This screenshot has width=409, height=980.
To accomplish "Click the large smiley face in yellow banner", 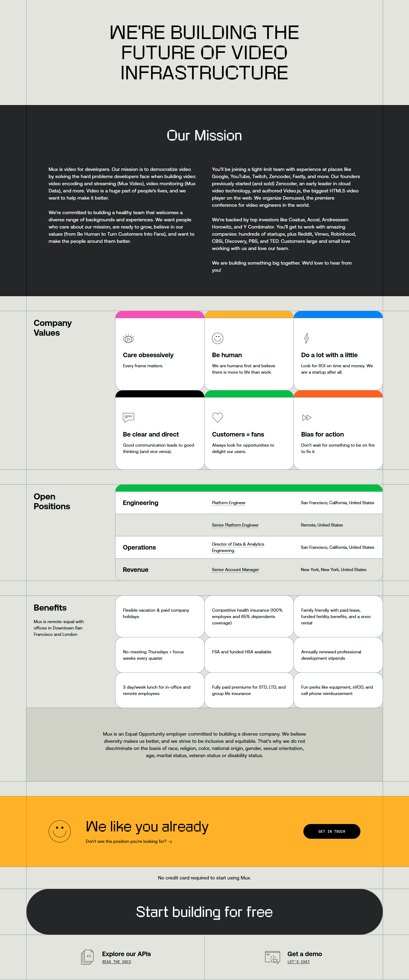I will [x=60, y=831].
